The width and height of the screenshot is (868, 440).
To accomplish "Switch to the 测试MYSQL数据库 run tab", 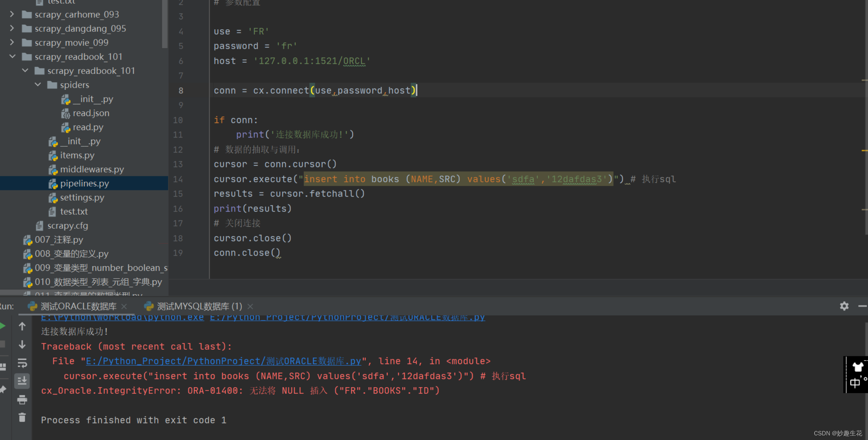I will [x=194, y=306].
